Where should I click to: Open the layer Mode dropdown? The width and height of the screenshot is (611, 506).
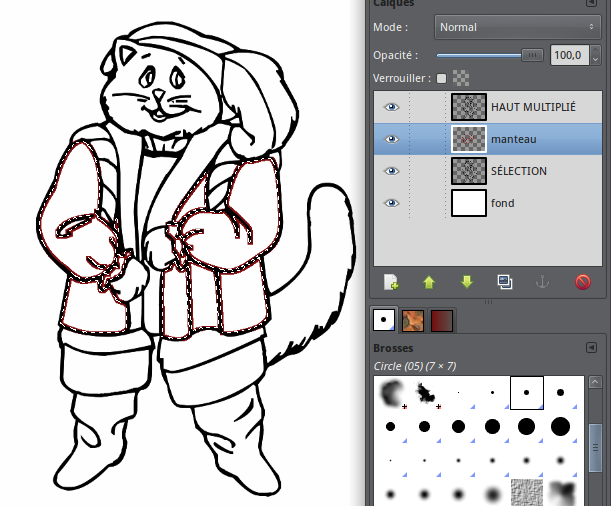click(515, 27)
